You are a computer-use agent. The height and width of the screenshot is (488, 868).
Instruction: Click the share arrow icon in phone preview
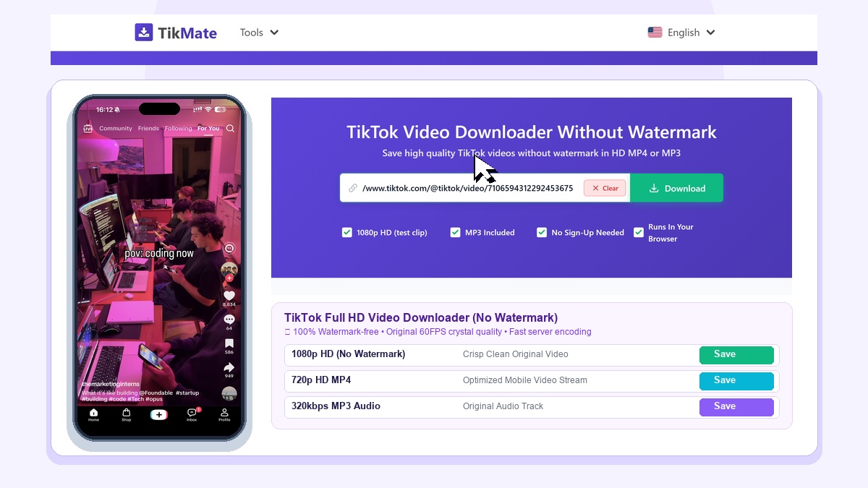(x=229, y=368)
